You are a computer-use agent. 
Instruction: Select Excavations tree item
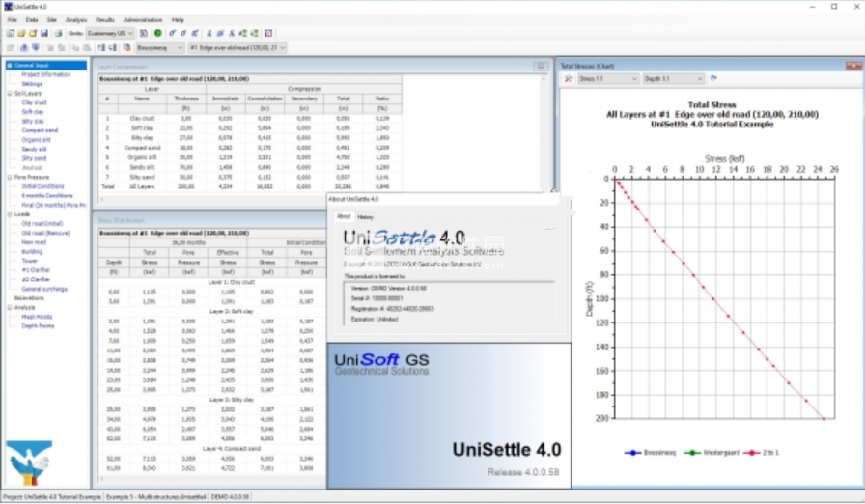[29, 297]
